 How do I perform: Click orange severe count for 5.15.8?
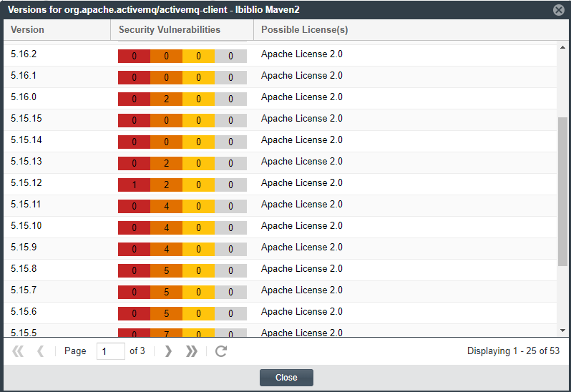[166, 271]
